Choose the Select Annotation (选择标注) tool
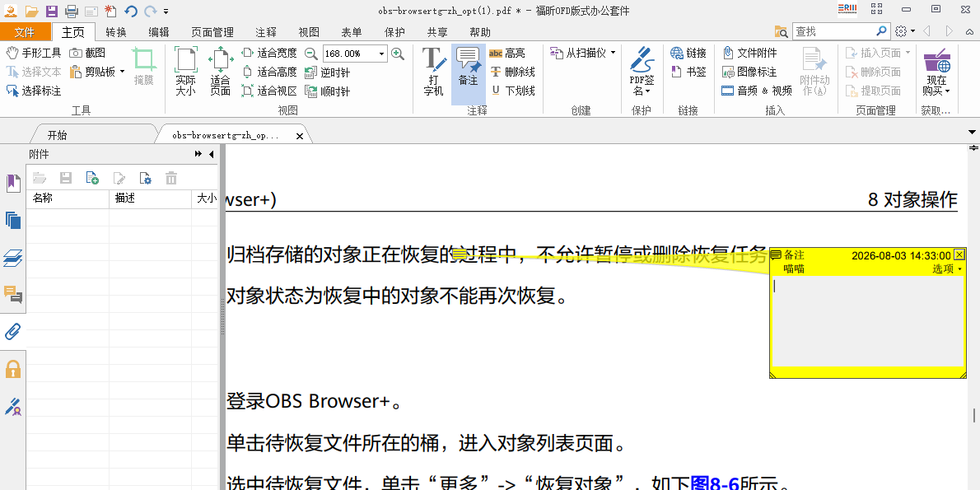The width and height of the screenshot is (980, 490). (34, 91)
